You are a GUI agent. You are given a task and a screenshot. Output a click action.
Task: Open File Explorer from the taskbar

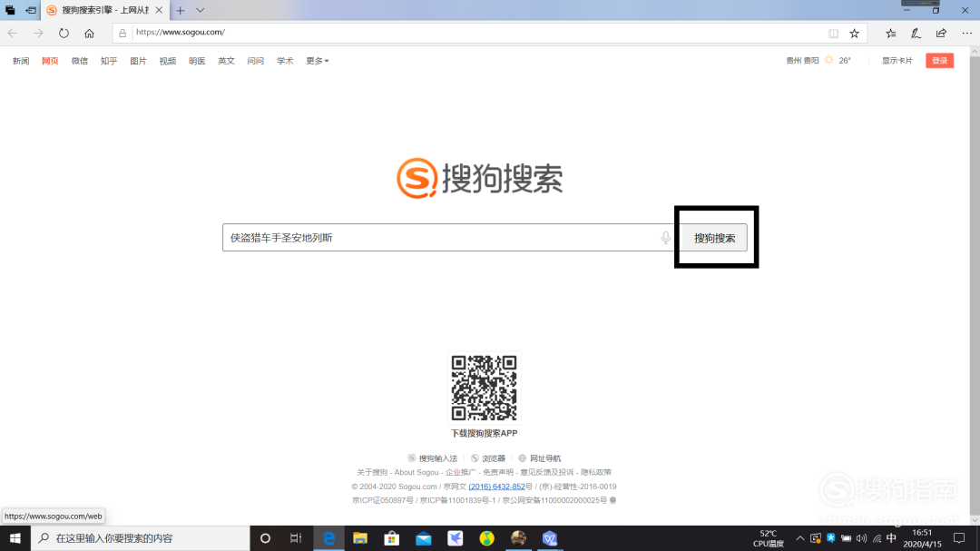360,538
